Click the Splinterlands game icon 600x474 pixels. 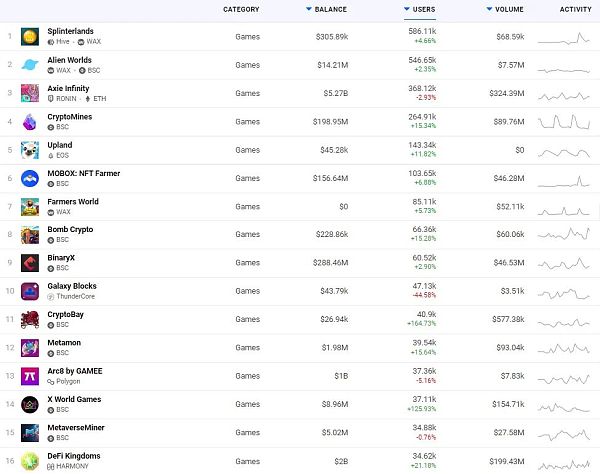30,37
